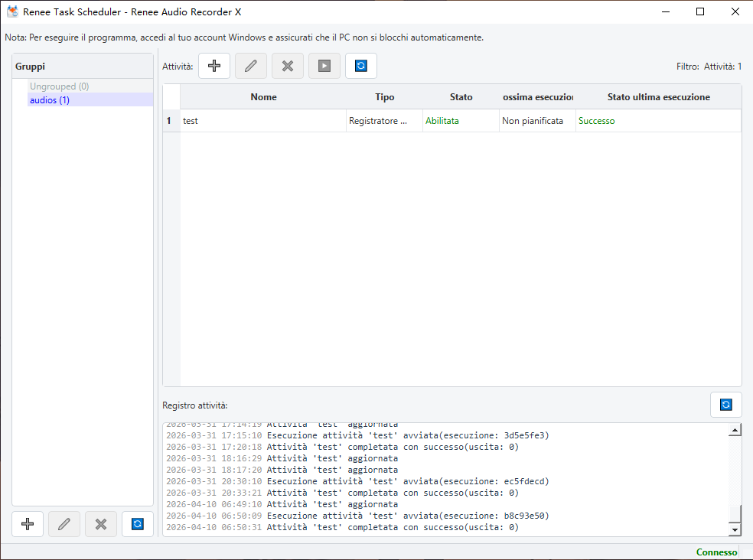Click log entry with execution ec5fdecd
Image resolution: width=753 pixels, height=560 pixels.
357,481
